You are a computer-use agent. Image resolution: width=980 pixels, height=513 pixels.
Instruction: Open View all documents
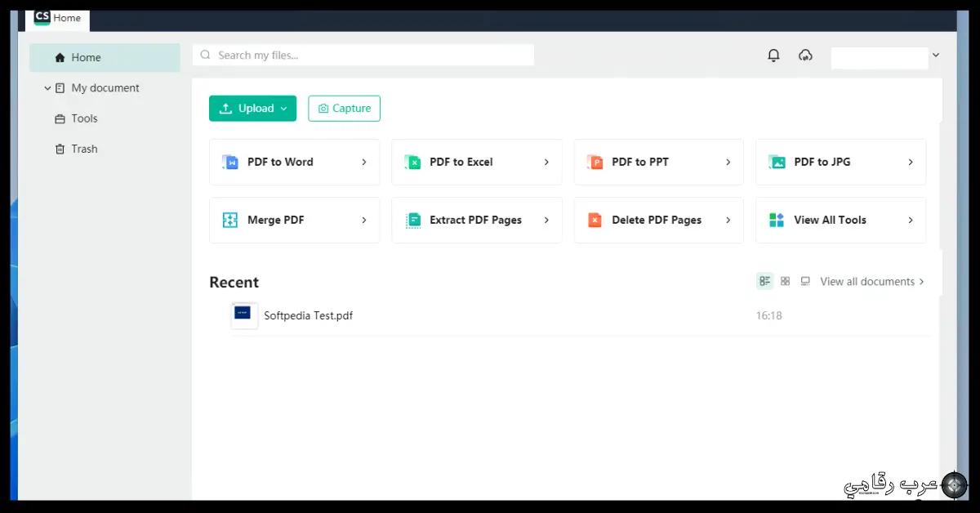tap(867, 281)
